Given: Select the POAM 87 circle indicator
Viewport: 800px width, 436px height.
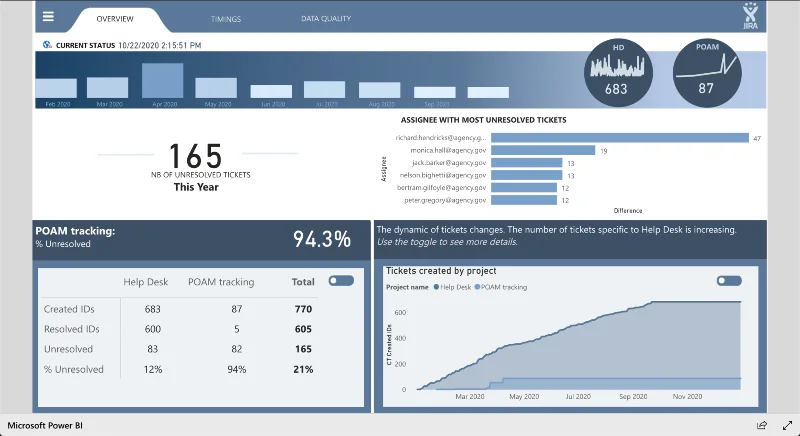Looking at the screenshot, I should click(x=707, y=73).
